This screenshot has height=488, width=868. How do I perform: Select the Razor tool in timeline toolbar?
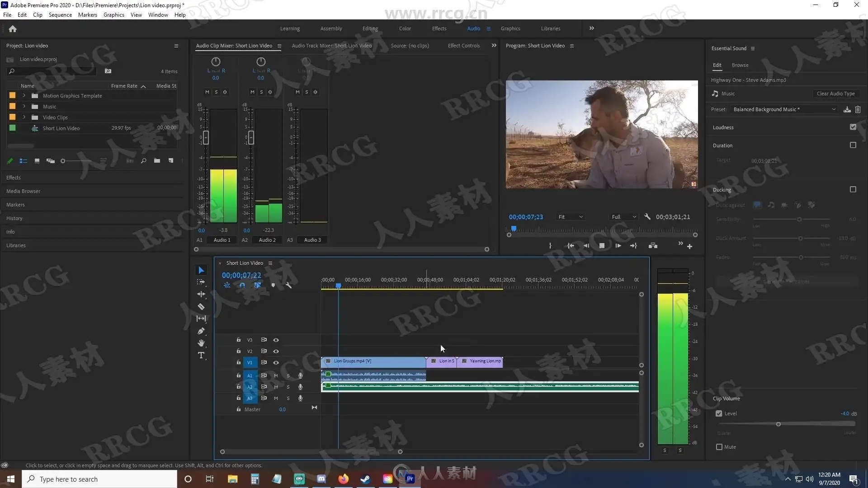201,306
